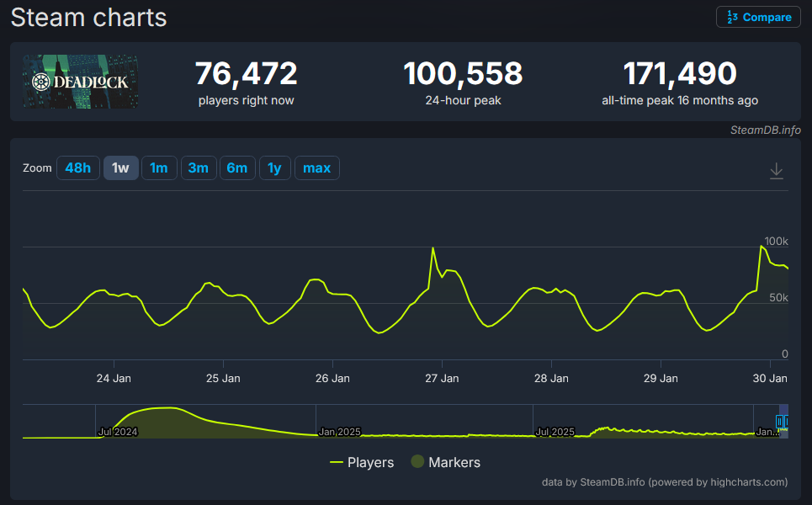Click Jan 2025 point in navigator timeline
Screen dimensions: 812x505
coord(339,432)
